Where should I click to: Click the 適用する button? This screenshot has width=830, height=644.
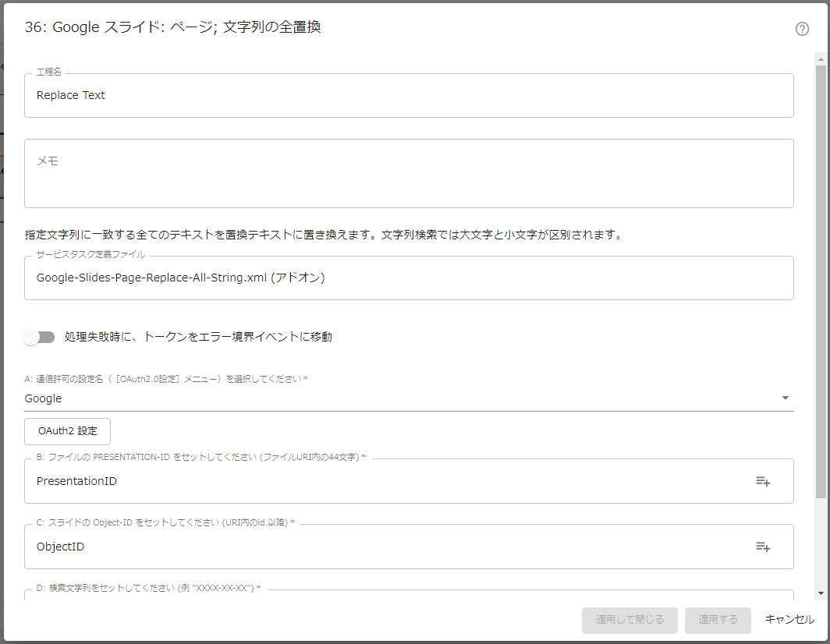718,620
